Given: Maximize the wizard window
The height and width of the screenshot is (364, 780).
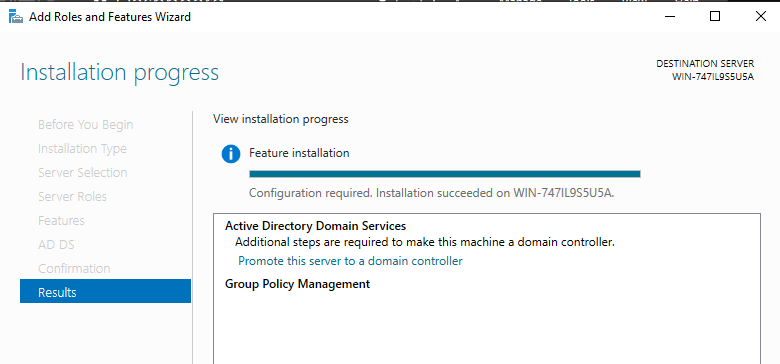Looking at the screenshot, I should coord(715,16).
